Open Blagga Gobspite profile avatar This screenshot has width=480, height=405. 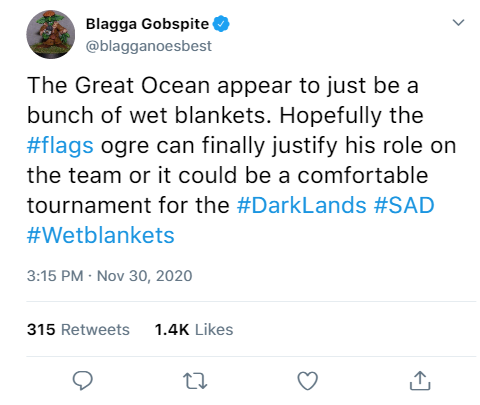tap(51, 34)
